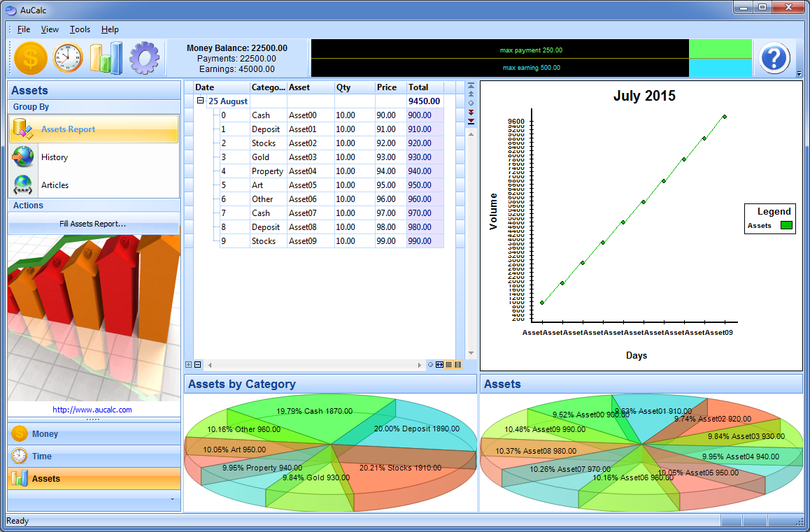
Task: Select the Articles globe icon
Action: (x=22, y=185)
